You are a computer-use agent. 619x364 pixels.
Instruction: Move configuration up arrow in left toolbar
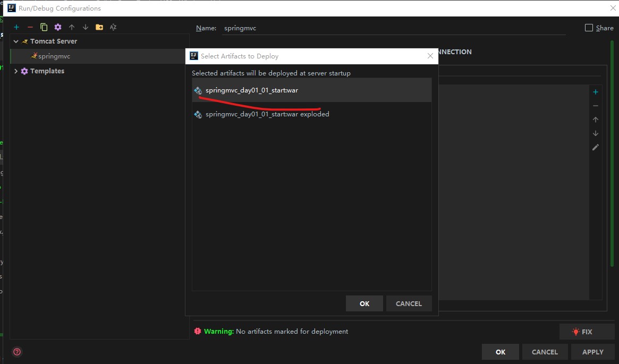tap(71, 27)
